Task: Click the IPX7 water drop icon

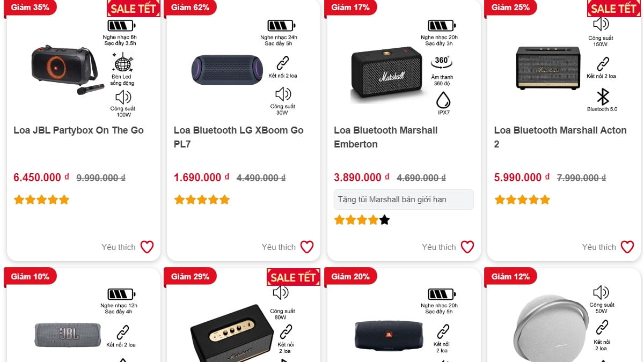Action: coord(443,100)
